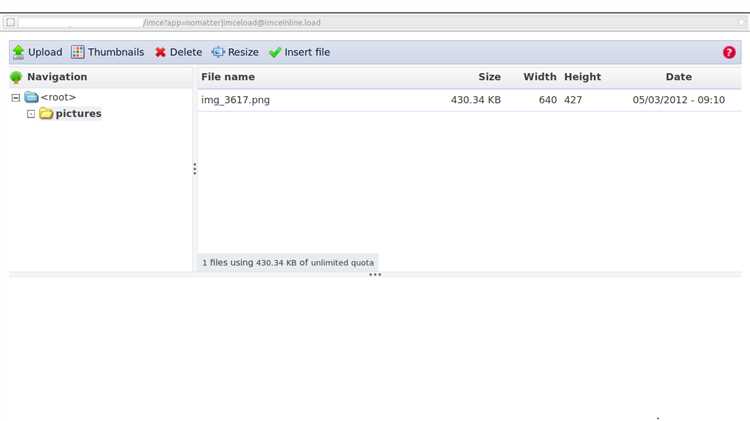Click the red Delete X icon

point(160,53)
